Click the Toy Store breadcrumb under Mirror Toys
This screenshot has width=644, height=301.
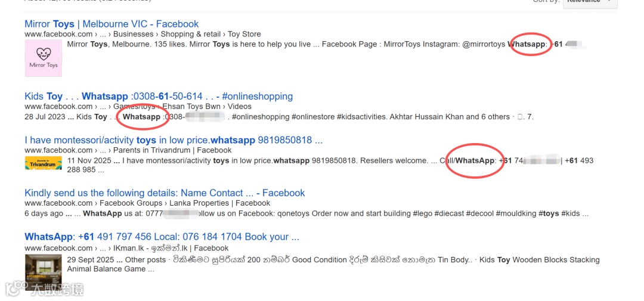(244, 34)
